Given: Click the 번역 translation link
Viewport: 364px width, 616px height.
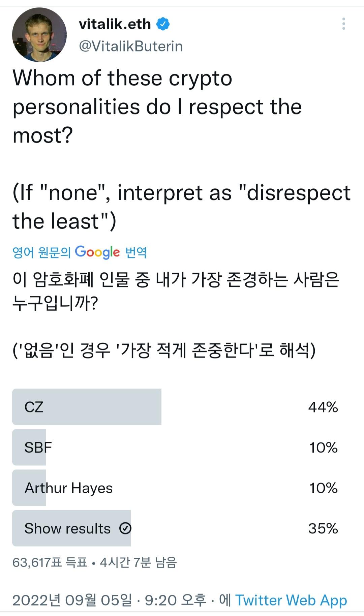Looking at the screenshot, I should (x=136, y=252).
